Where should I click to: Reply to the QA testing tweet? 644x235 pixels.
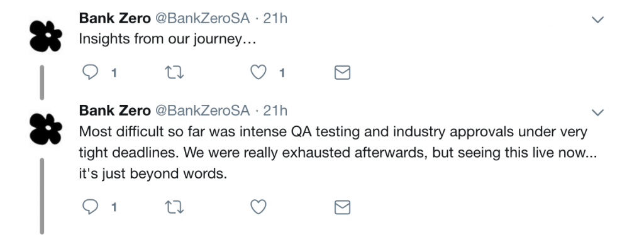[91, 207]
